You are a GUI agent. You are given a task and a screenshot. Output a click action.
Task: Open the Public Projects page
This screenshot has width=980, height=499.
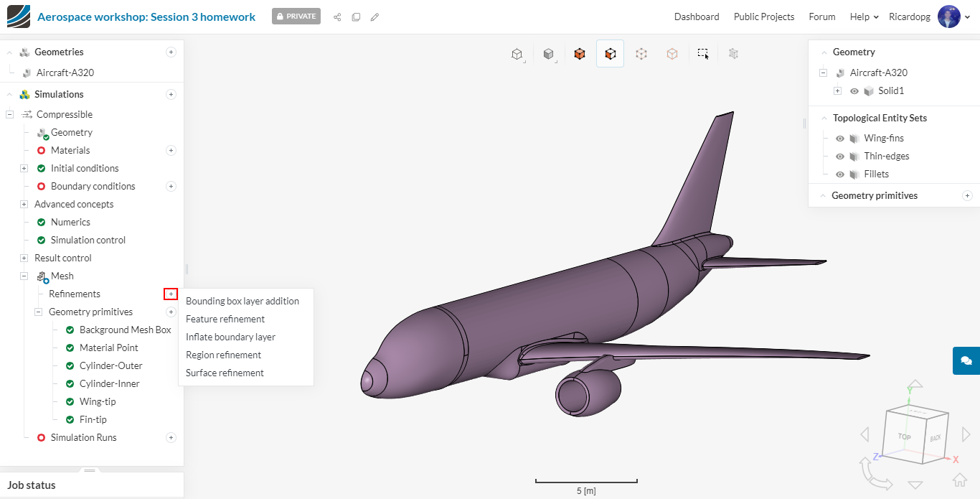point(763,17)
